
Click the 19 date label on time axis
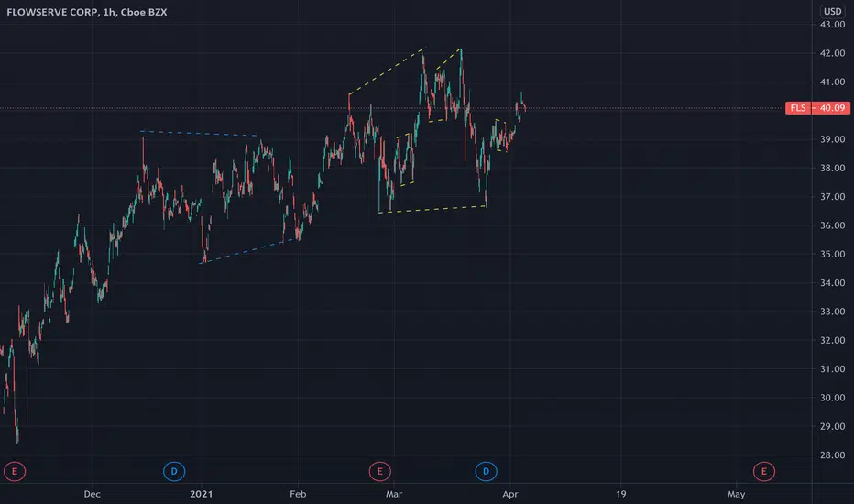click(x=621, y=494)
